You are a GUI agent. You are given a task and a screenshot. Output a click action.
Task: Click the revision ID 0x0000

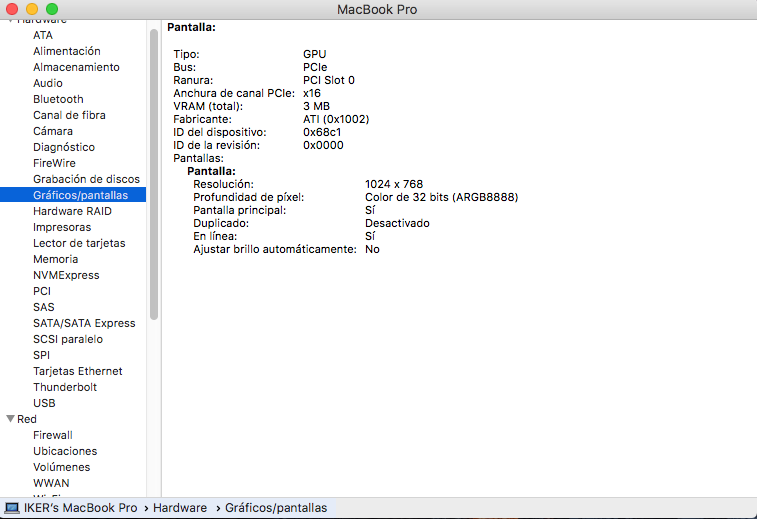pos(323,145)
